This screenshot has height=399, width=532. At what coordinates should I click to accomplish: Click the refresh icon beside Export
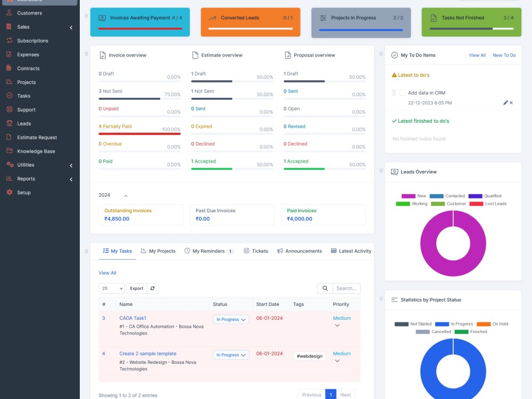tap(152, 288)
